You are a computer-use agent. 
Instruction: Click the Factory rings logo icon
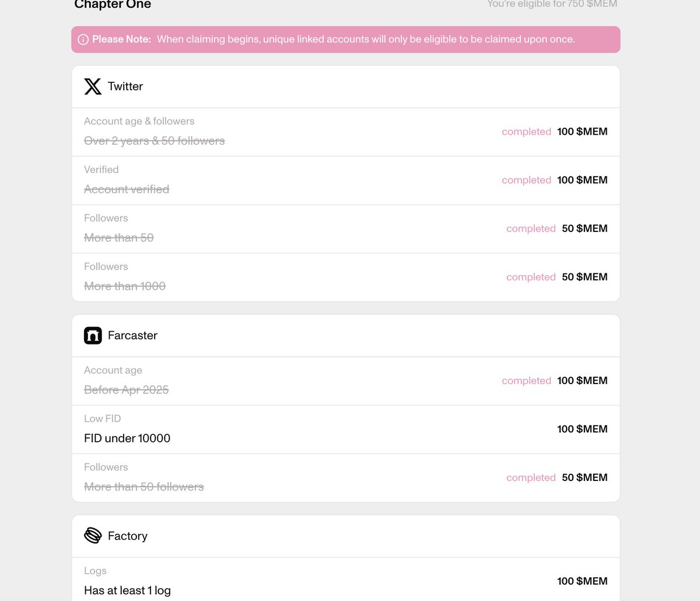[x=93, y=536]
